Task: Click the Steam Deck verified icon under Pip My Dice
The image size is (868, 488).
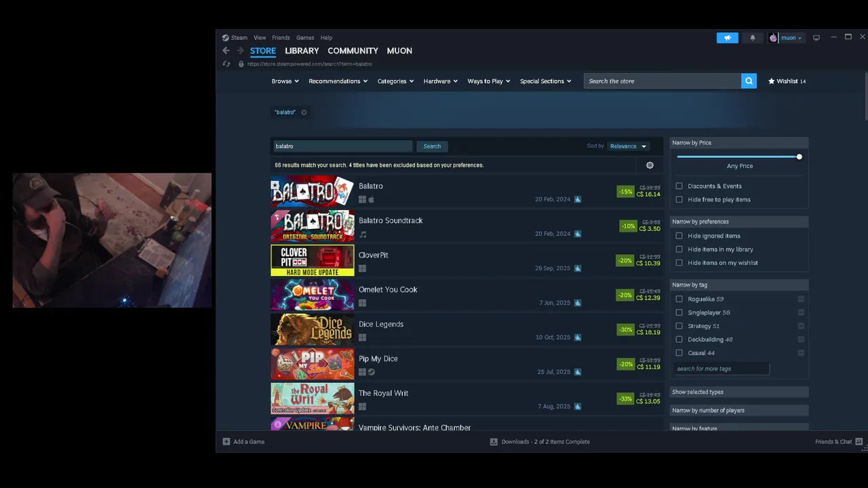Action: click(x=371, y=372)
